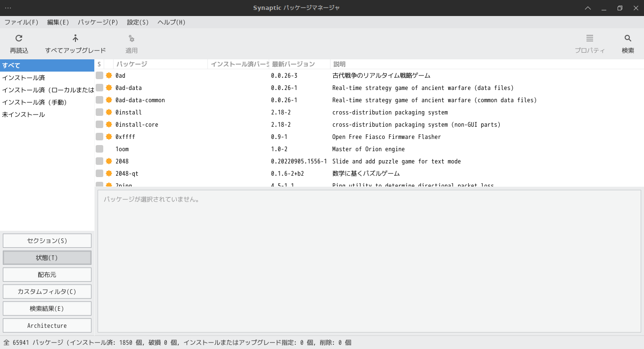Click the 適用 apply gears icon
Image resolution: width=644 pixels, height=349 pixels.
(132, 39)
